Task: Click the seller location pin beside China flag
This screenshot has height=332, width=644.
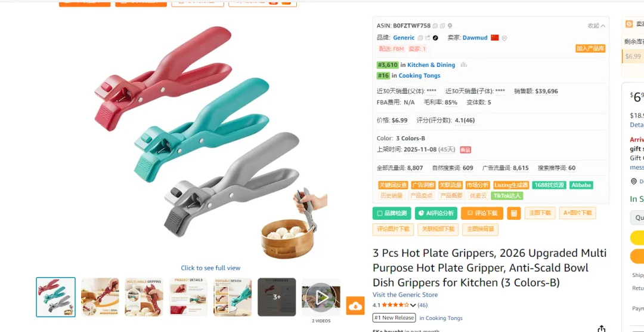Action: [504, 38]
